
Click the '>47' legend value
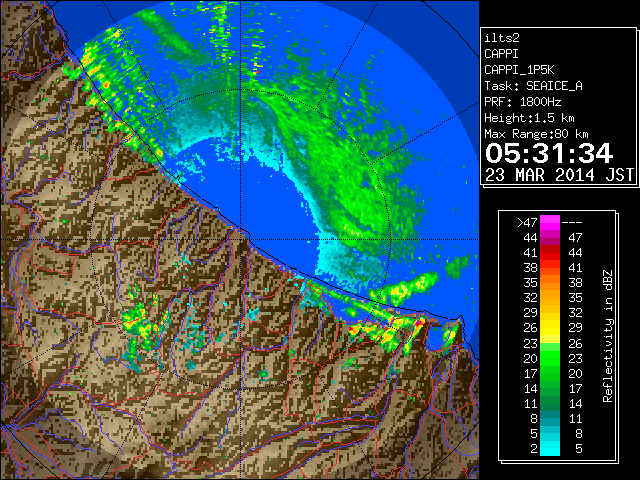point(527,222)
